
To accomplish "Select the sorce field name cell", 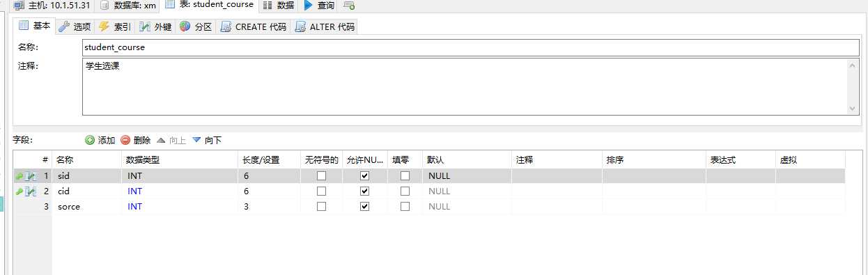I will (x=87, y=207).
